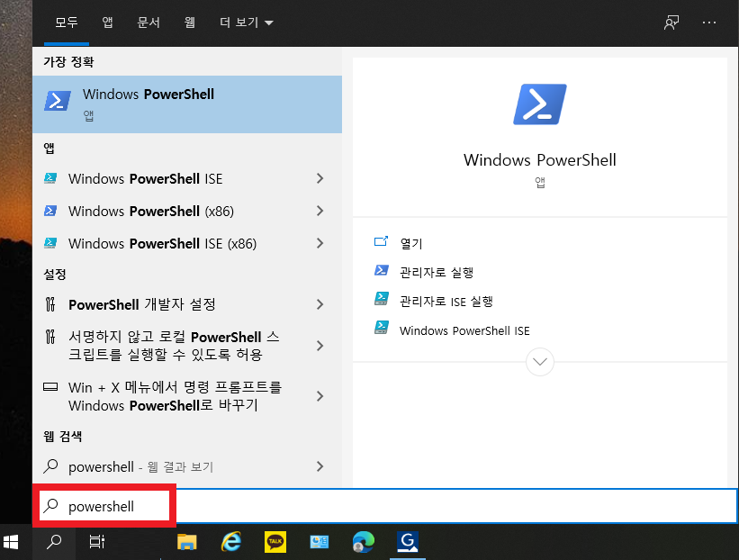Screen dimensions: 739x560
Task: Click the web search magnifier icon in results
Action: click(50, 466)
